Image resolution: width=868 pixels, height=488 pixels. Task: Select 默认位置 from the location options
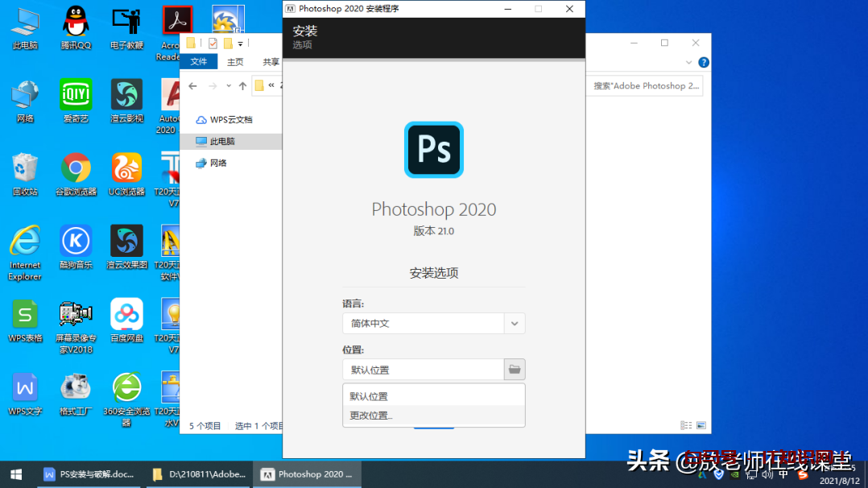[x=370, y=395]
